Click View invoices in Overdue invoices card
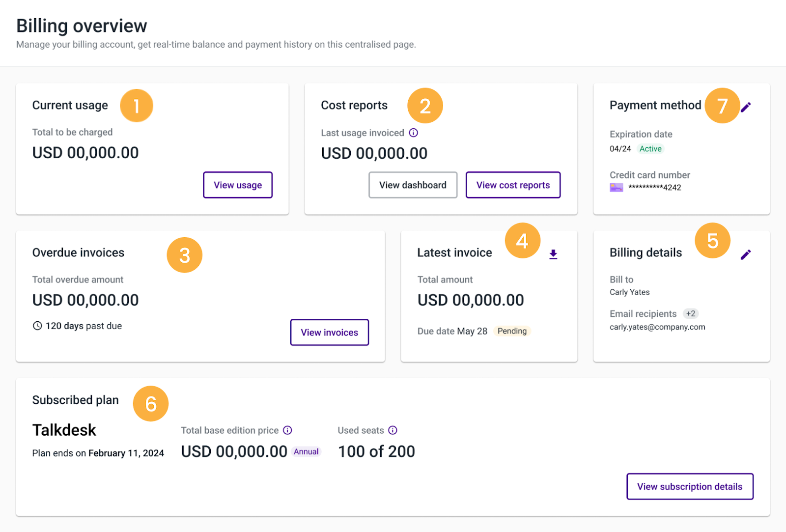 [329, 332]
